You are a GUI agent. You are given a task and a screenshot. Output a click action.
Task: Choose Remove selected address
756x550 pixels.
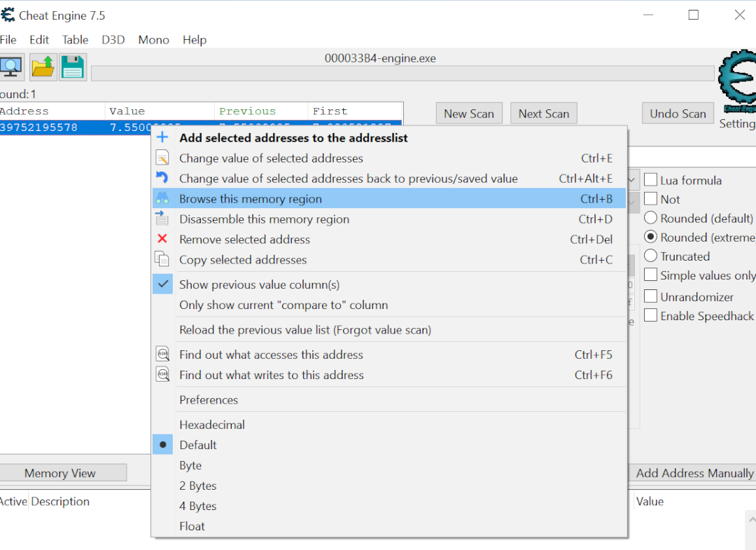pyautogui.click(x=389, y=239)
